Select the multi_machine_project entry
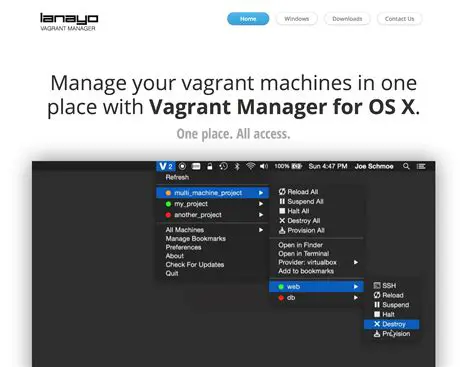The height and width of the screenshot is (367, 474). (x=212, y=193)
